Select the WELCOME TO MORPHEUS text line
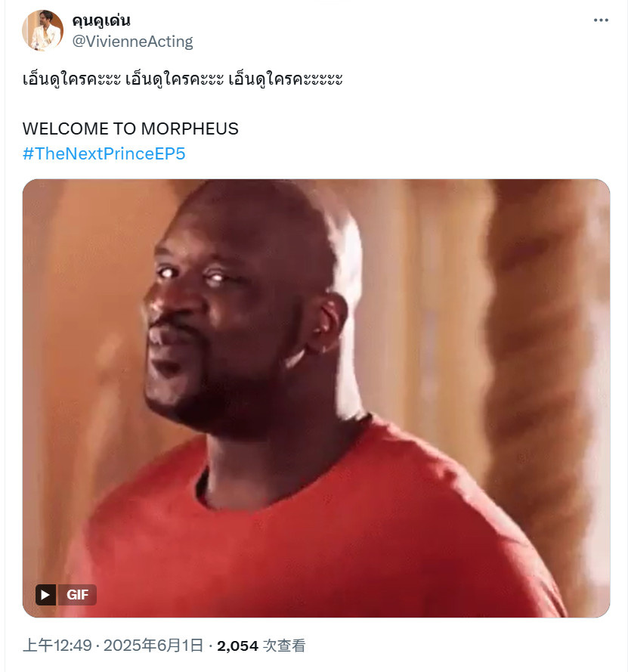The width and height of the screenshot is (628, 672). [x=130, y=129]
